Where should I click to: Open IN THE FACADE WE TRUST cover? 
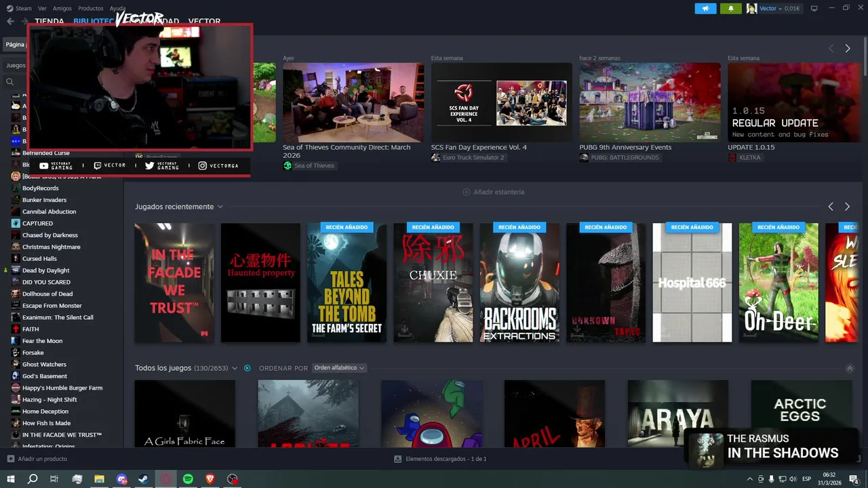coord(174,283)
